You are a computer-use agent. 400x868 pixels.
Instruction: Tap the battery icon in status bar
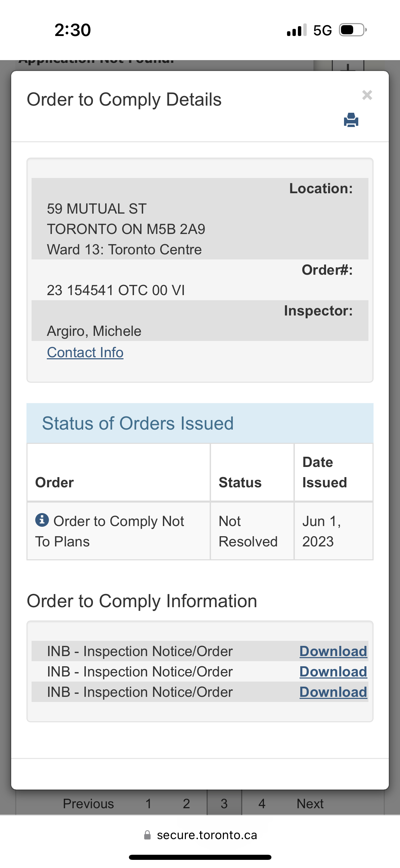[x=353, y=30]
